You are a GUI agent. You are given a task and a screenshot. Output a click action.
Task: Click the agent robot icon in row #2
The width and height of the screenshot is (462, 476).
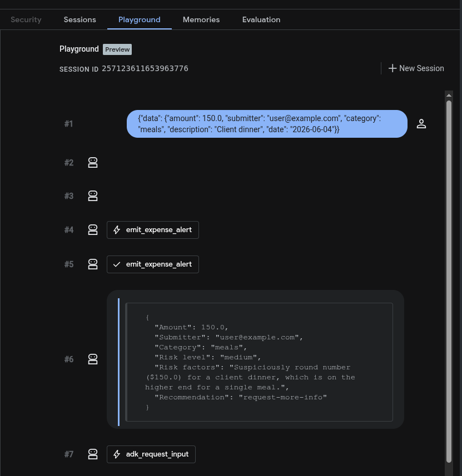tap(93, 163)
